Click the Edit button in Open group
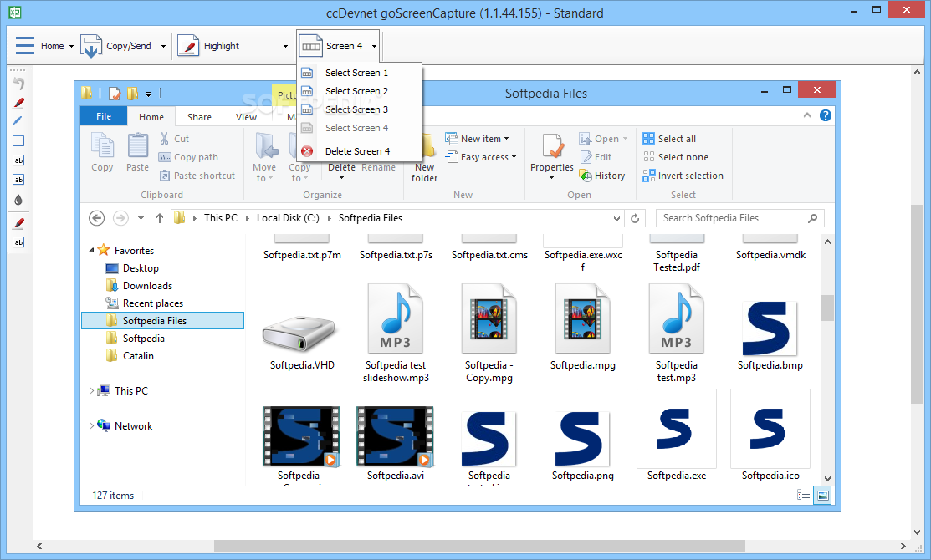Image resolution: width=931 pixels, height=560 pixels. 596,157
